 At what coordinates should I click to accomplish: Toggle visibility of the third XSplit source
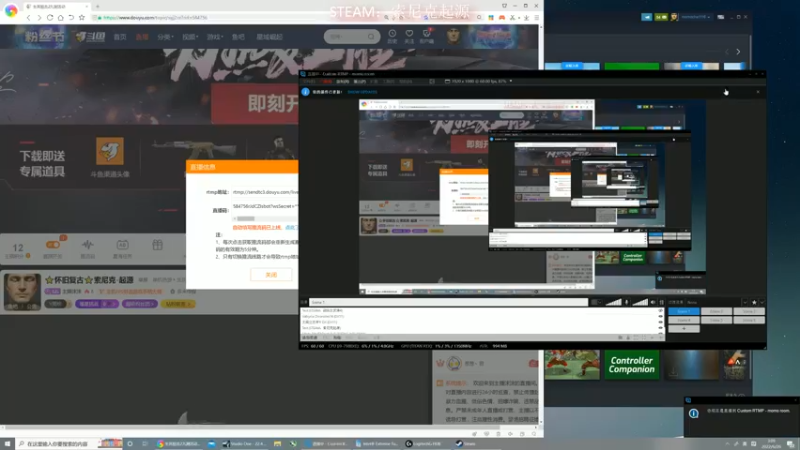pos(661,322)
